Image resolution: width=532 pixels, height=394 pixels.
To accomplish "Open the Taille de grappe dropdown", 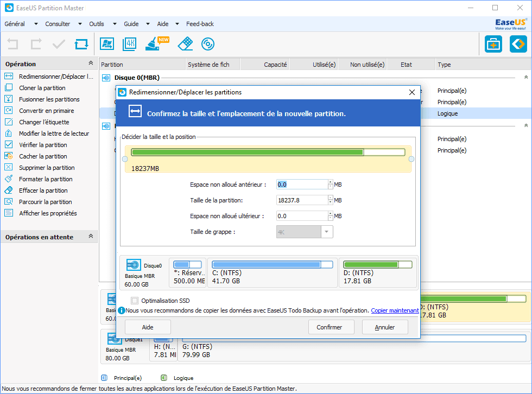I will pos(327,232).
